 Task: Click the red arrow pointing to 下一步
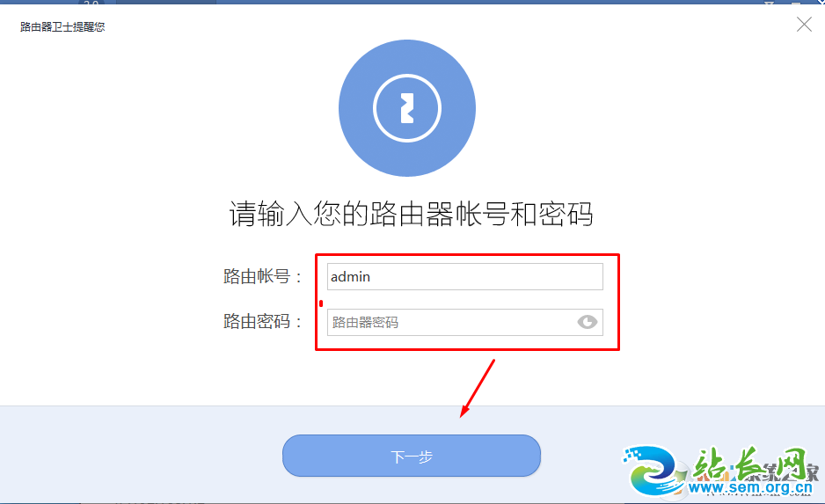click(x=478, y=388)
